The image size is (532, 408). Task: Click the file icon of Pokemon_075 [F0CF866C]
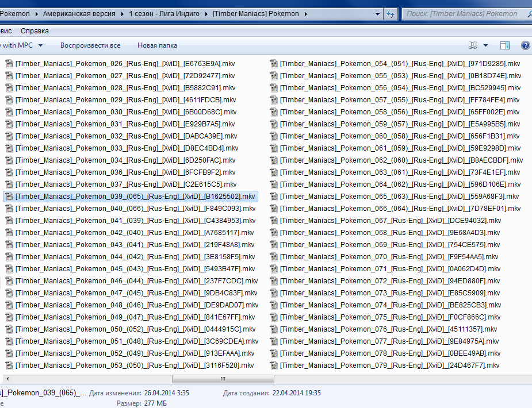(274, 317)
